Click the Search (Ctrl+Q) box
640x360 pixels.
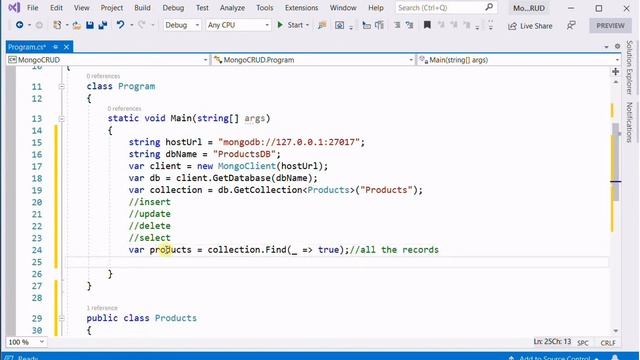pos(446,8)
